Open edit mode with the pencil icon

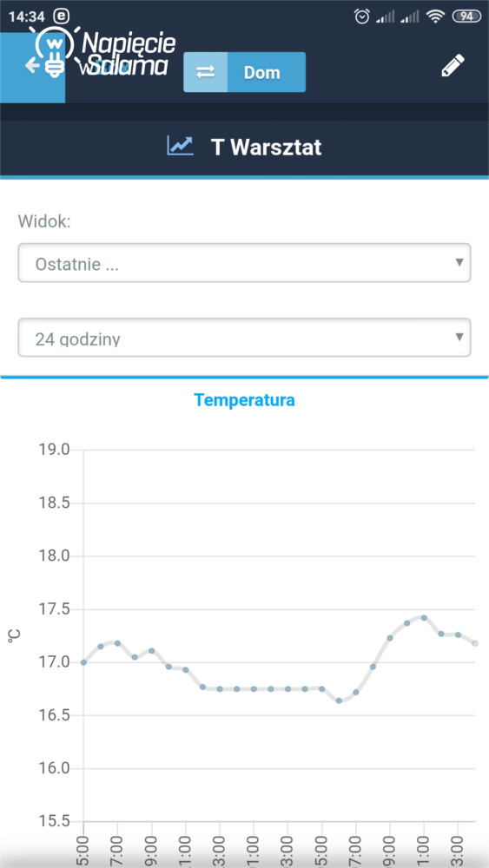(x=453, y=65)
